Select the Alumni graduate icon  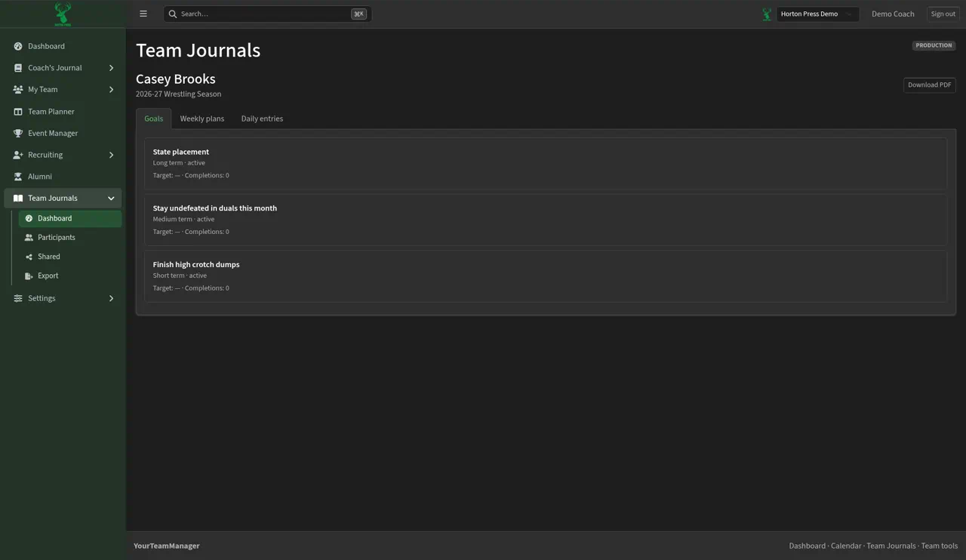(18, 177)
